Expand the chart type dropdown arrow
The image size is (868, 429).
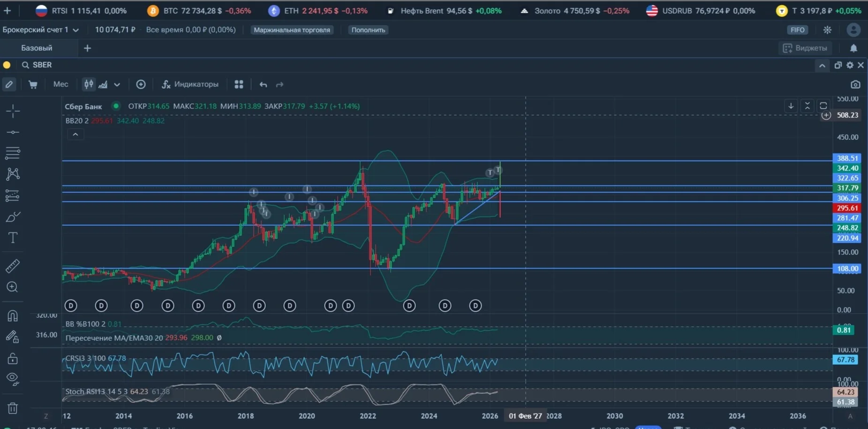[117, 84]
